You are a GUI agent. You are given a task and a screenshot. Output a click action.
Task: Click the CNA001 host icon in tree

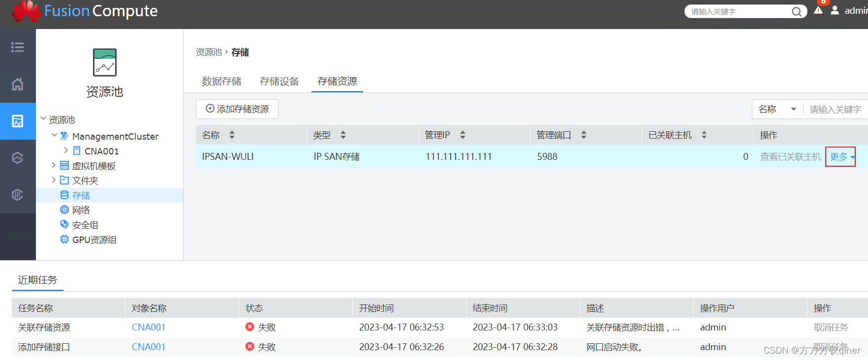click(77, 150)
